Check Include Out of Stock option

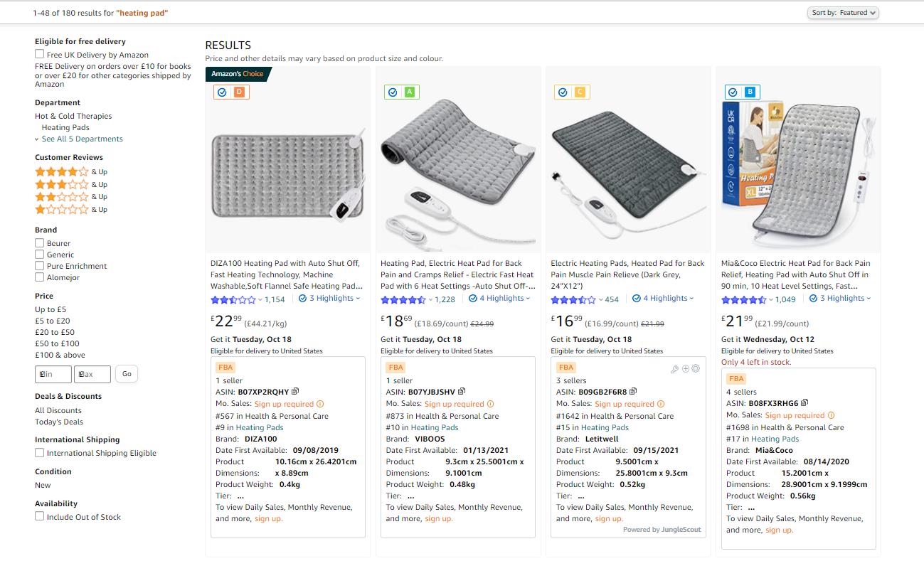pos(40,517)
